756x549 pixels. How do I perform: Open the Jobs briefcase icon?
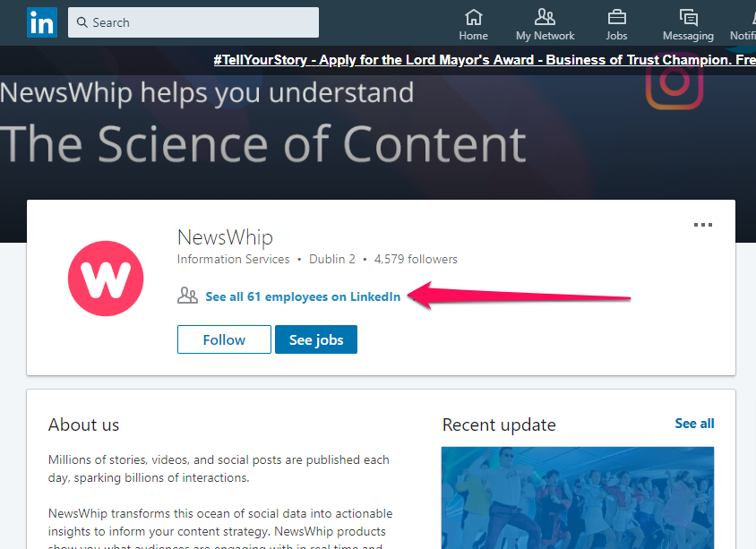point(616,17)
